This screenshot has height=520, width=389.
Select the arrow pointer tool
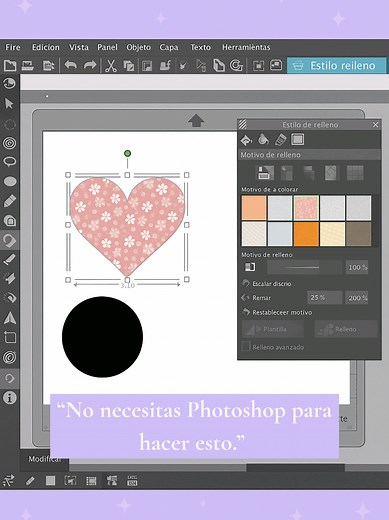pos(9,103)
